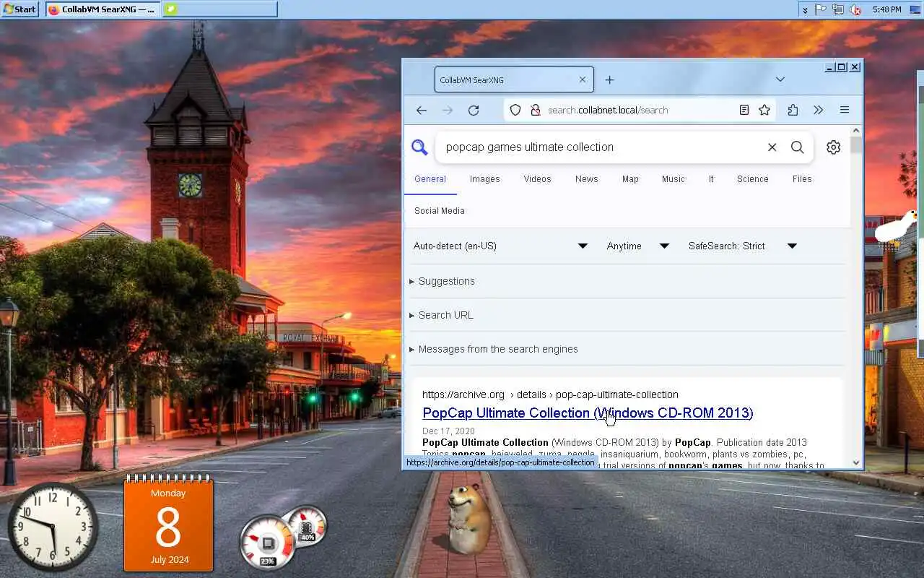Image resolution: width=924 pixels, height=578 pixels.
Task: Click the insecure connection padlock icon
Action: 535,110
